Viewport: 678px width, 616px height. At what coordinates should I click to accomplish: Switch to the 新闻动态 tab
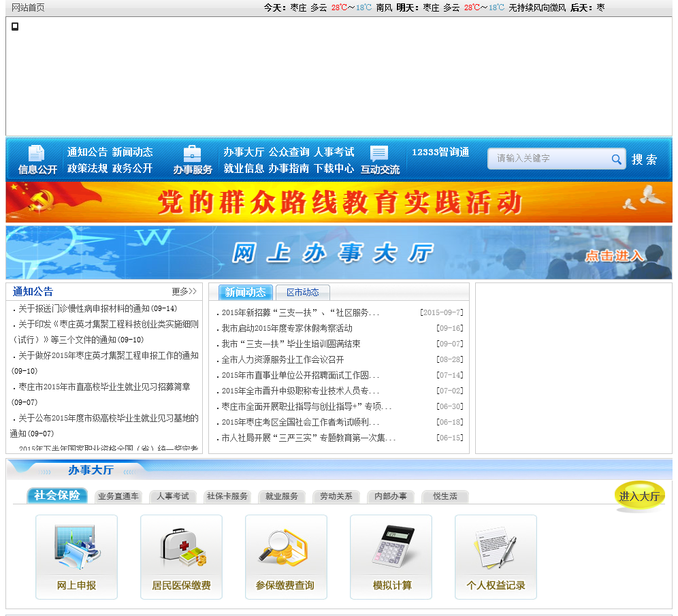click(245, 292)
